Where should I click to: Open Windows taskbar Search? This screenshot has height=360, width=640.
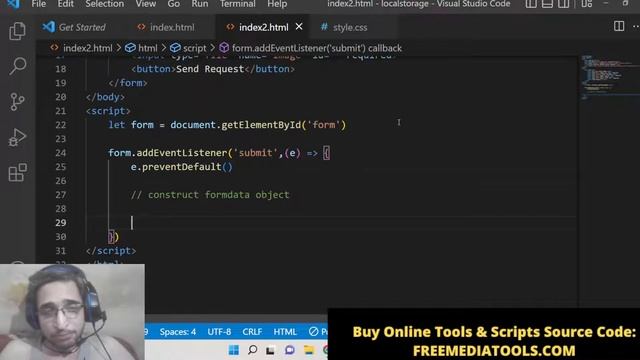click(x=252, y=350)
